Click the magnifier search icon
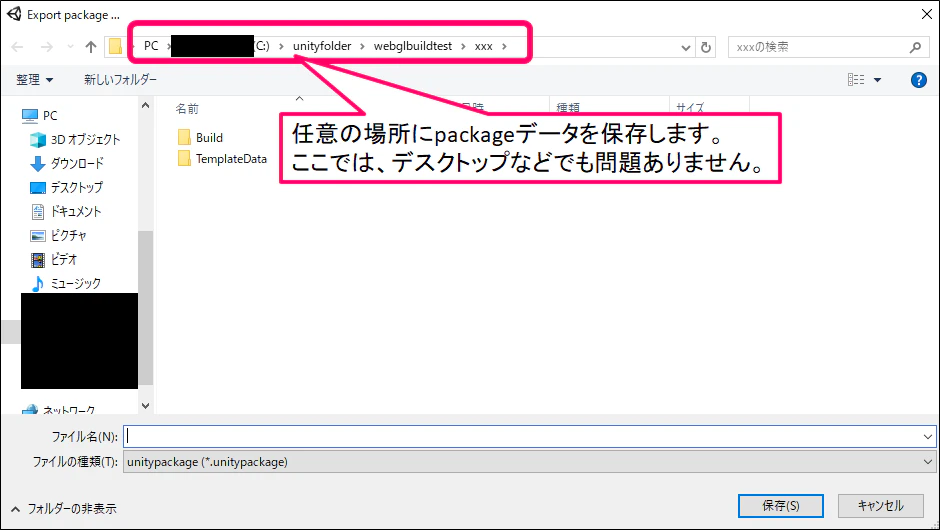This screenshot has width=940, height=530. point(915,47)
